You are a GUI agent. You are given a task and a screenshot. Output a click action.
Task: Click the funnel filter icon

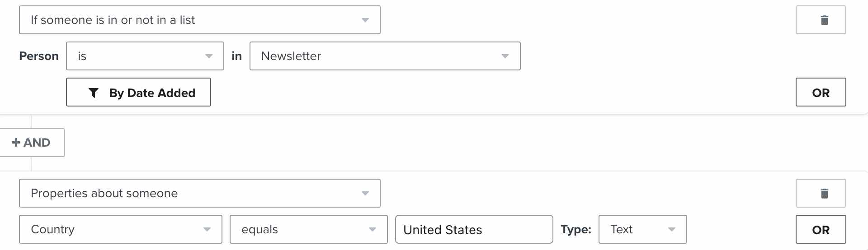point(94,93)
